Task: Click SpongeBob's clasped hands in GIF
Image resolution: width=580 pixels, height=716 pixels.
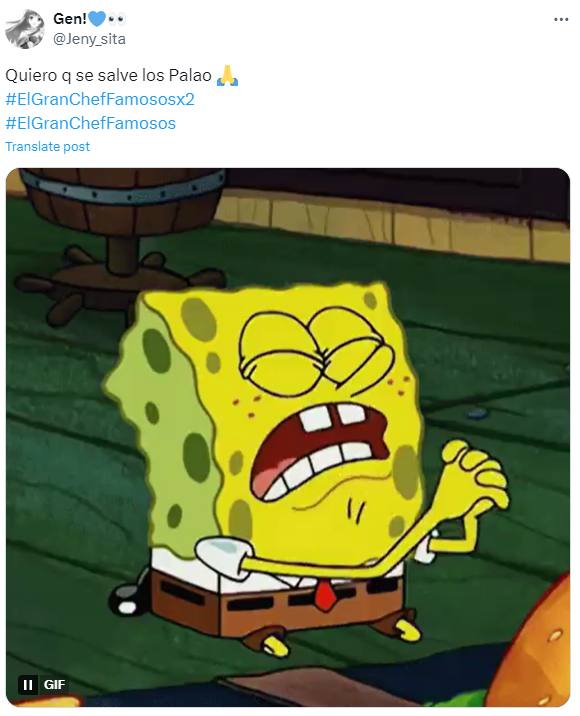Action: (474, 475)
